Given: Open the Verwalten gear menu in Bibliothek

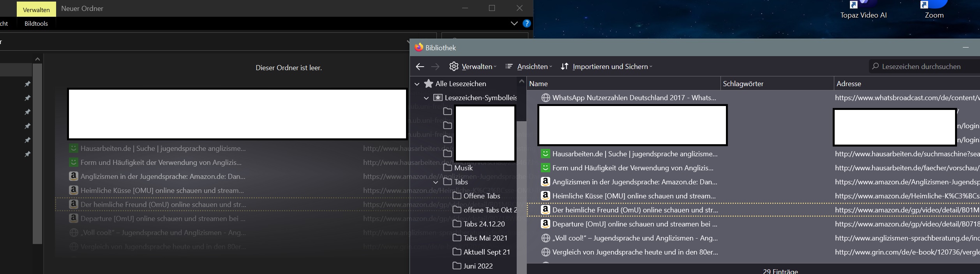Looking at the screenshot, I should tap(473, 67).
